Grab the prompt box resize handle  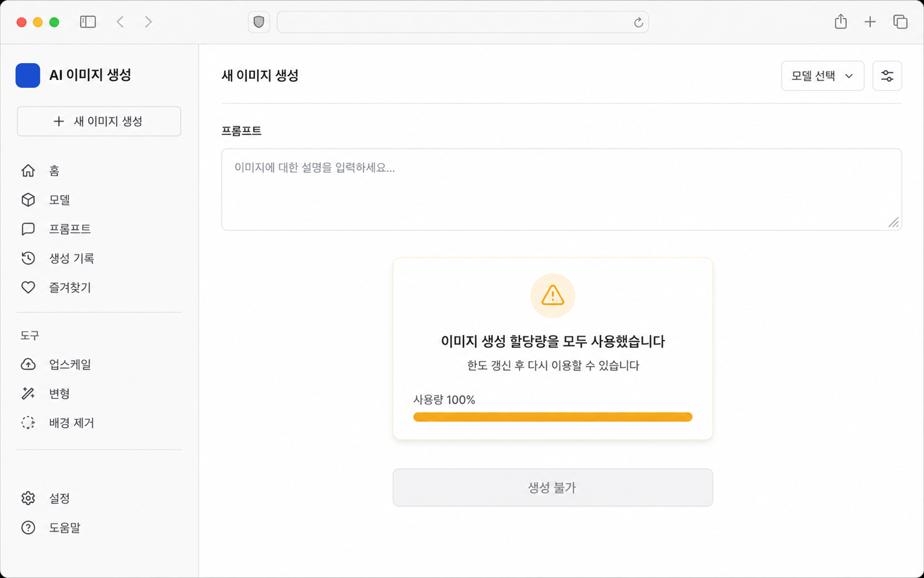pyautogui.click(x=893, y=222)
